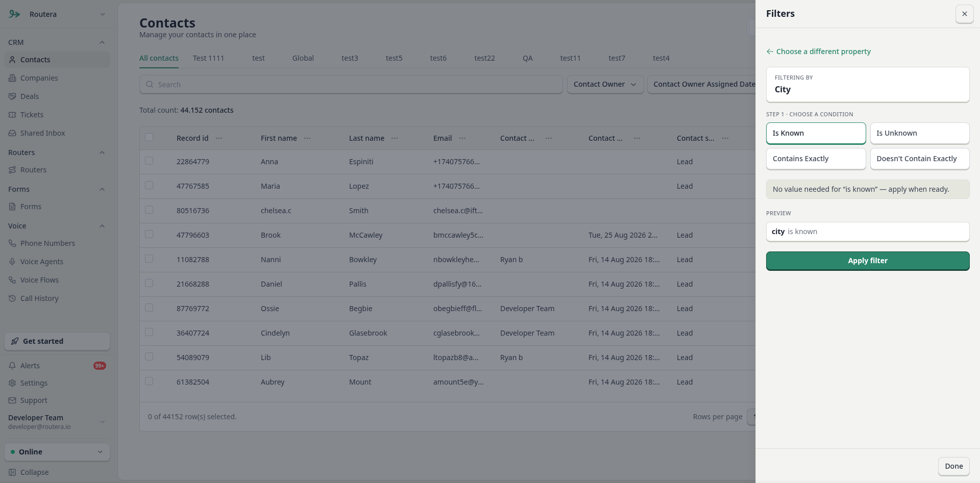Tick the checkbox for chelsea.c Smith

(149, 210)
